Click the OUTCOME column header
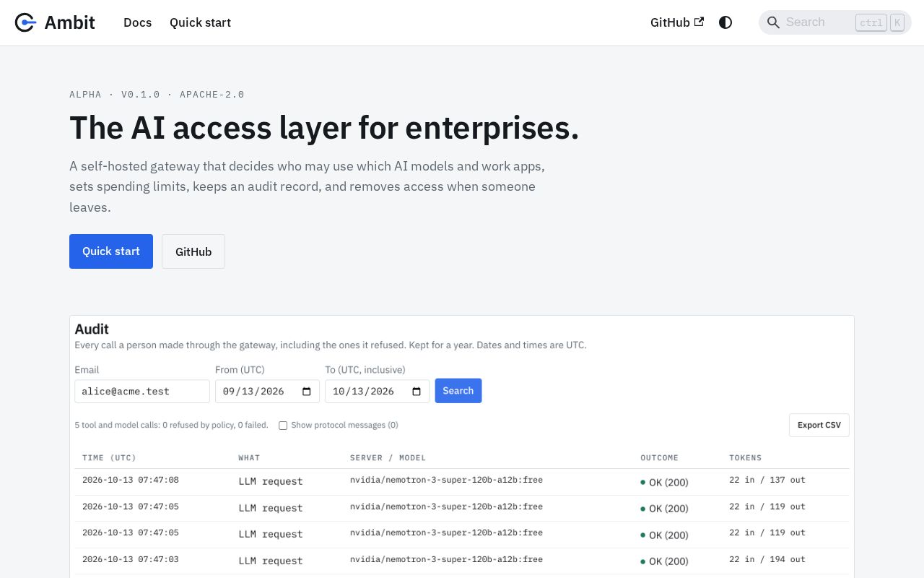The width and height of the screenshot is (924, 578). pos(659,458)
